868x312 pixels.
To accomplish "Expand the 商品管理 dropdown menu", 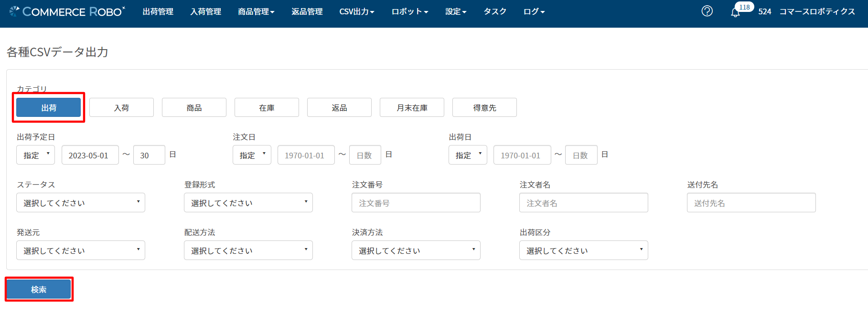I will [x=256, y=11].
